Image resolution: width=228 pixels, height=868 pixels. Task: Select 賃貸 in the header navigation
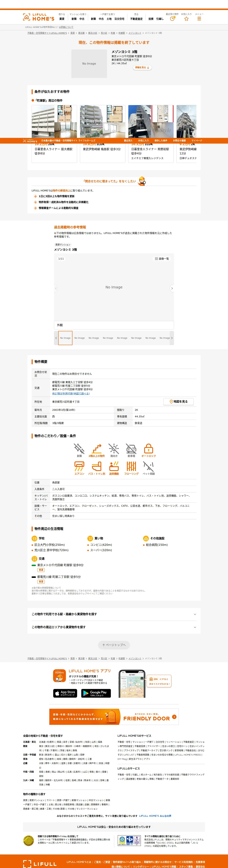[62, 19]
